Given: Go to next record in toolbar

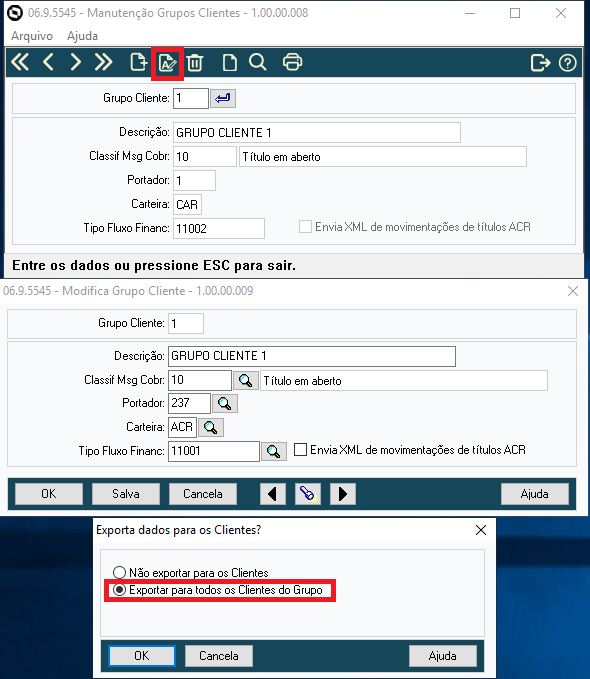Looking at the screenshot, I should click(75, 62).
